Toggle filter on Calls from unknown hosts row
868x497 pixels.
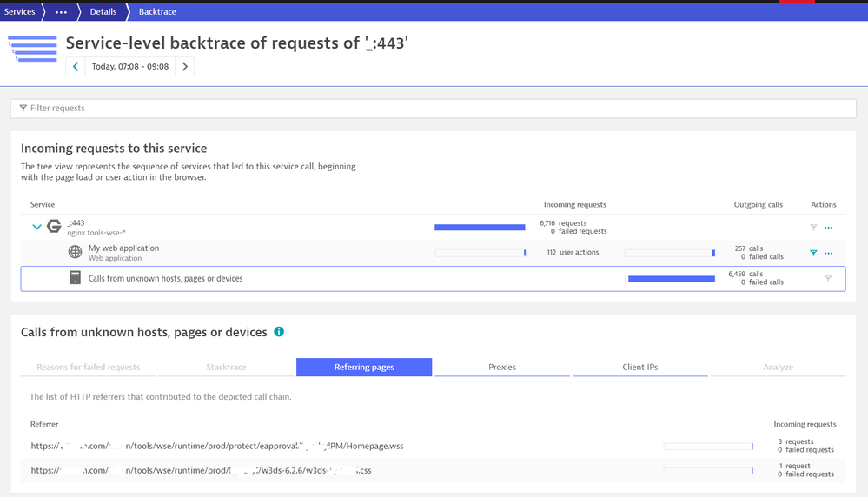[827, 279]
